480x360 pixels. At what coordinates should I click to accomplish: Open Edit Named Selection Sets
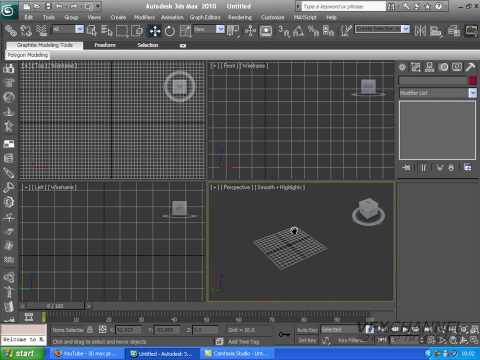[x=346, y=30]
